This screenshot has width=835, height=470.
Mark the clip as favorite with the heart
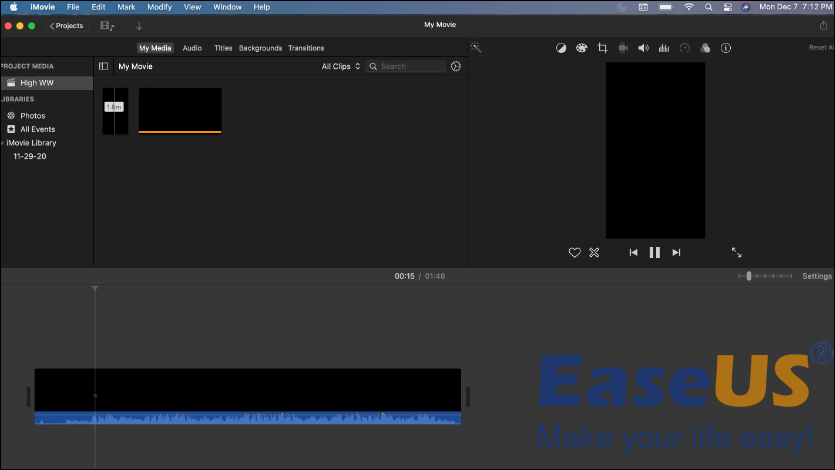pos(574,253)
